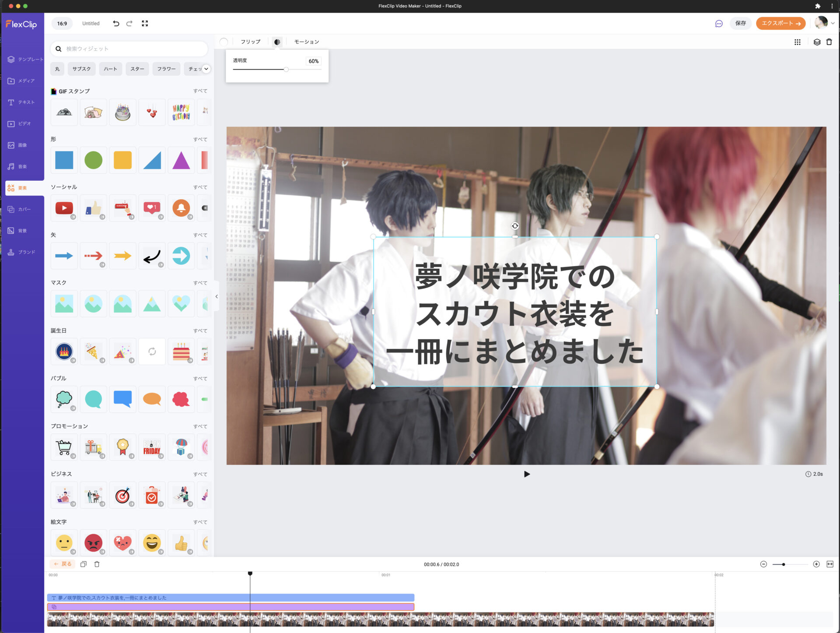Switch to the モーション tab
840x633 pixels.
(x=306, y=42)
